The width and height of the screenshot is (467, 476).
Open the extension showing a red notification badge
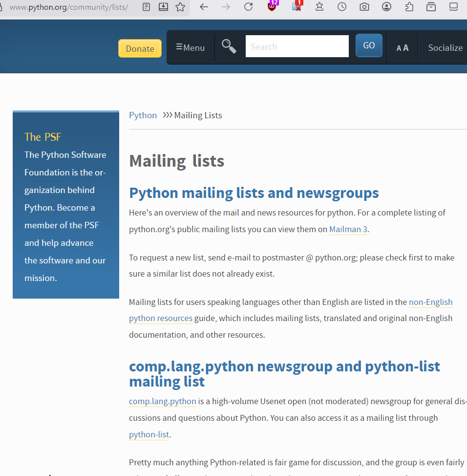click(x=297, y=7)
